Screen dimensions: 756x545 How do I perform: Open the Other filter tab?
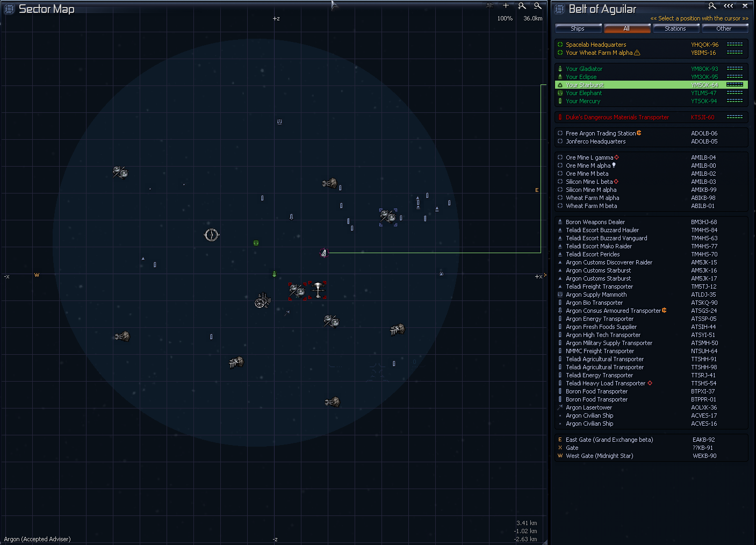pos(723,28)
